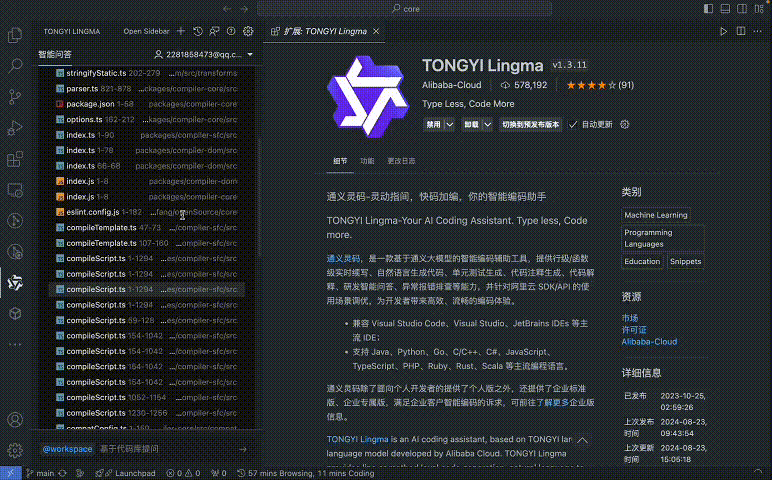This screenshot has height=480, width=772.
Task: Select the 智能问答 tab
Action: [x=55, y=54]
